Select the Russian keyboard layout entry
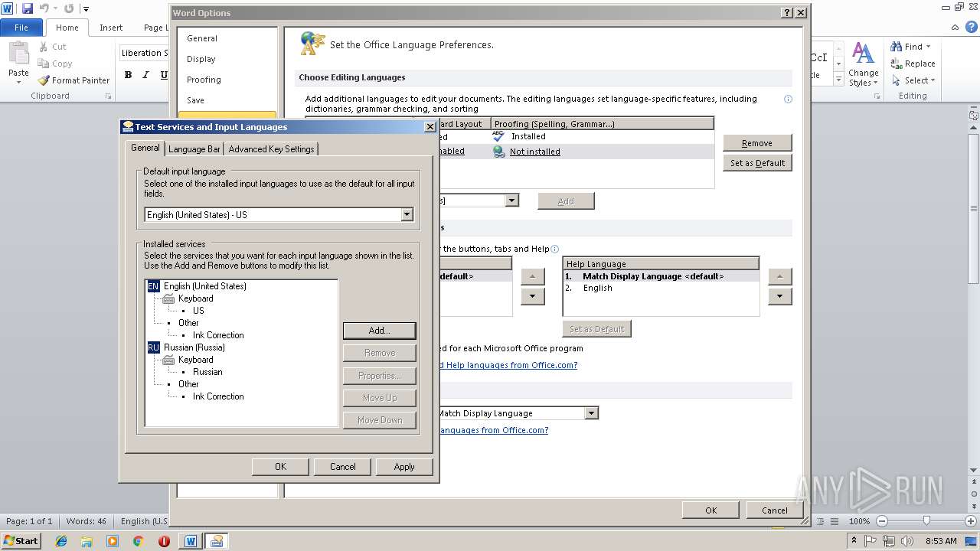This screenshot has height=551, width=980. click(207, 372)
